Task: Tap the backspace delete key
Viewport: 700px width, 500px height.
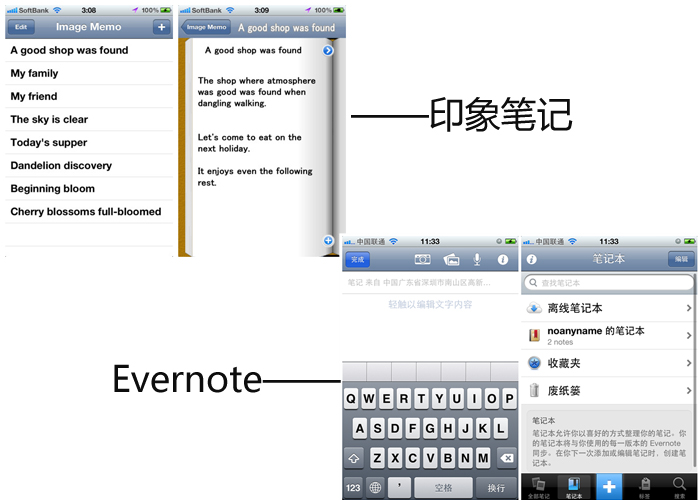Action: coord(507,458)
